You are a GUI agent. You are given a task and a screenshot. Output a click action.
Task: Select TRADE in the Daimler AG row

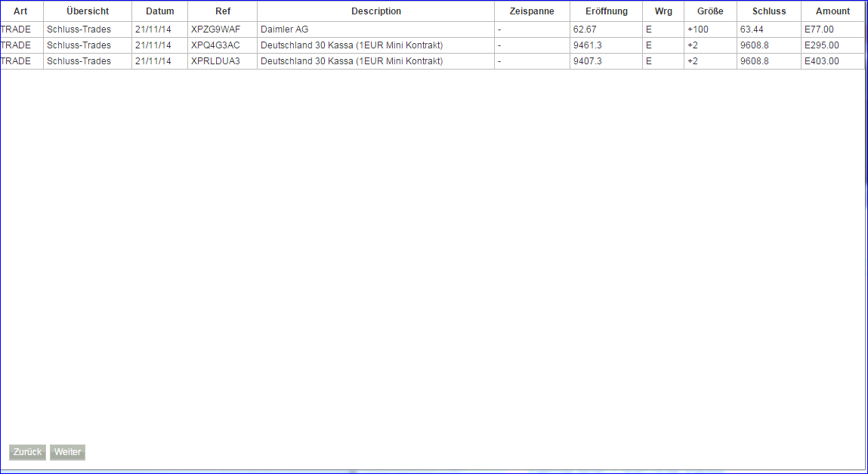click(21, 29)
